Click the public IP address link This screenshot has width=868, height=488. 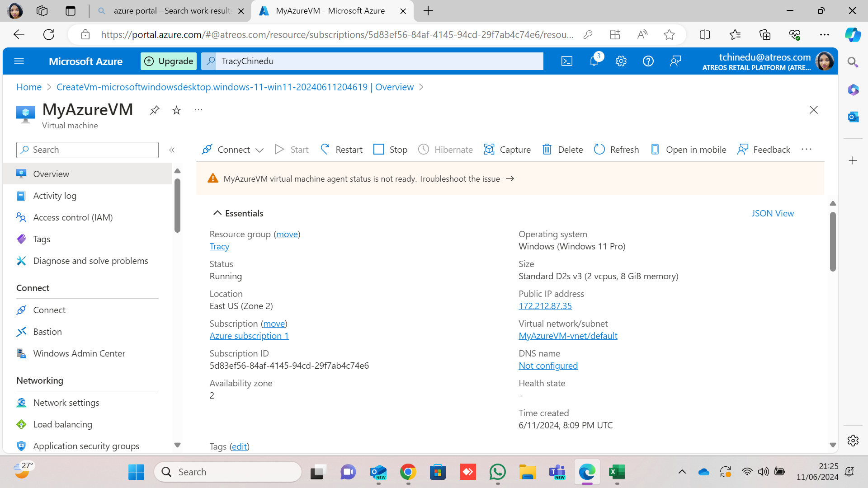[545, 306]
